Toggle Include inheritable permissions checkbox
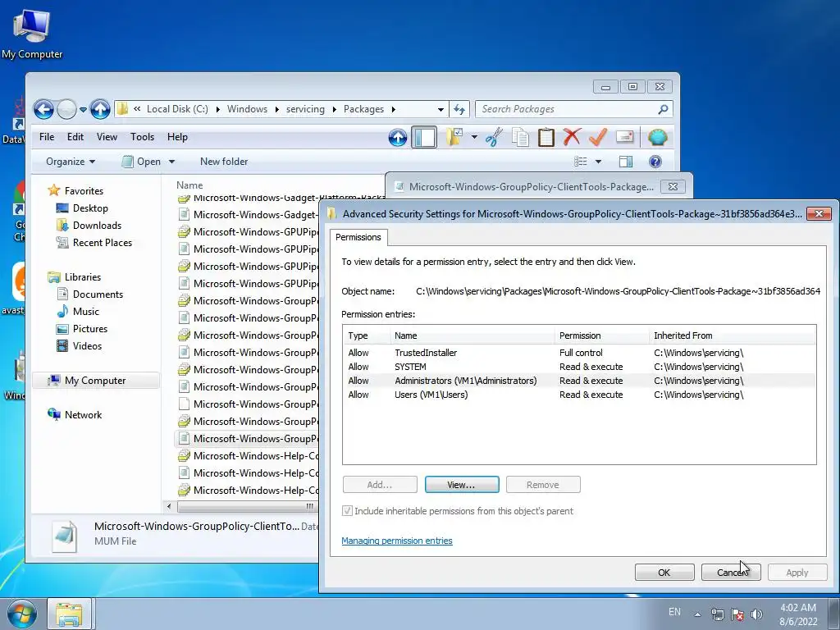This screenshot has width=840, height=630. (x=347, y=511)
